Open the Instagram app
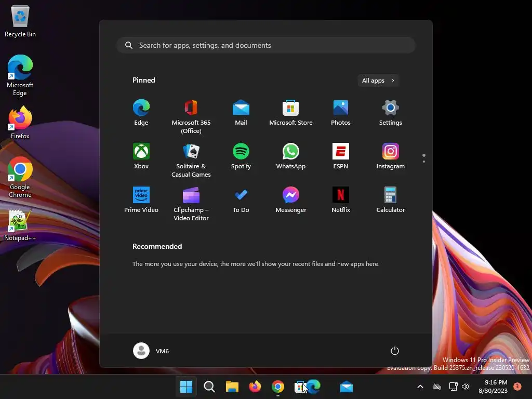Viewport: 532px width, 399px height. click(391, 156)
